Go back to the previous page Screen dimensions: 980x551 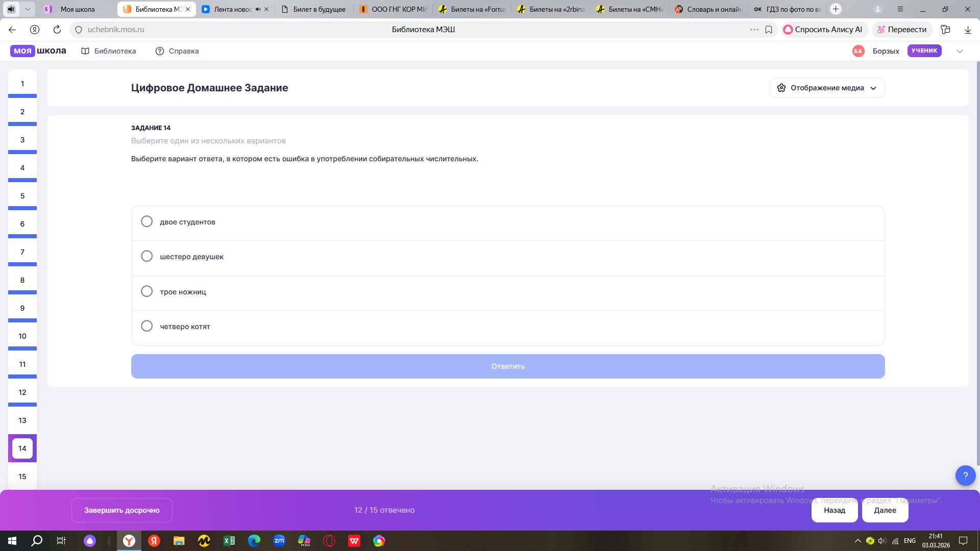click(12, 30)
